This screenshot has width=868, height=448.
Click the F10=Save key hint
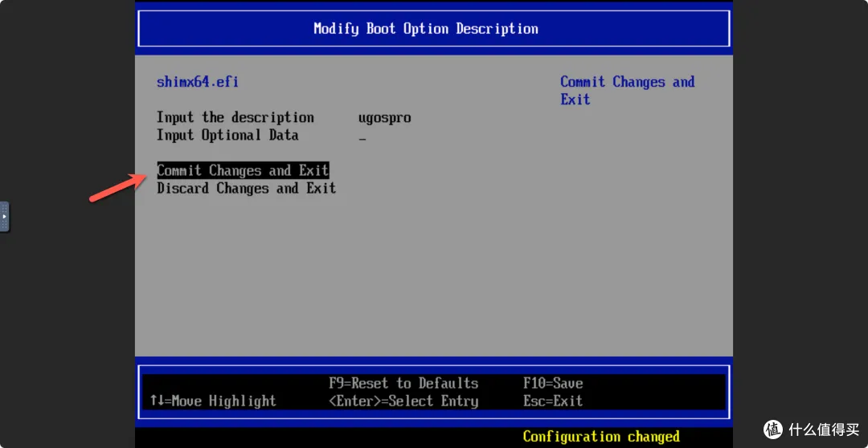tap(553, 384)
